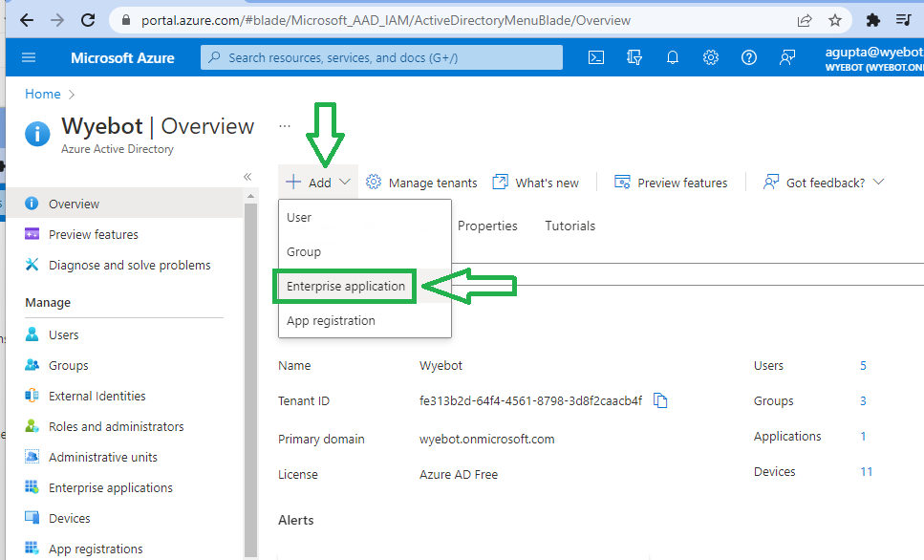
Task: Collapse the left navigation menu
Action: [x=247, y=177]
